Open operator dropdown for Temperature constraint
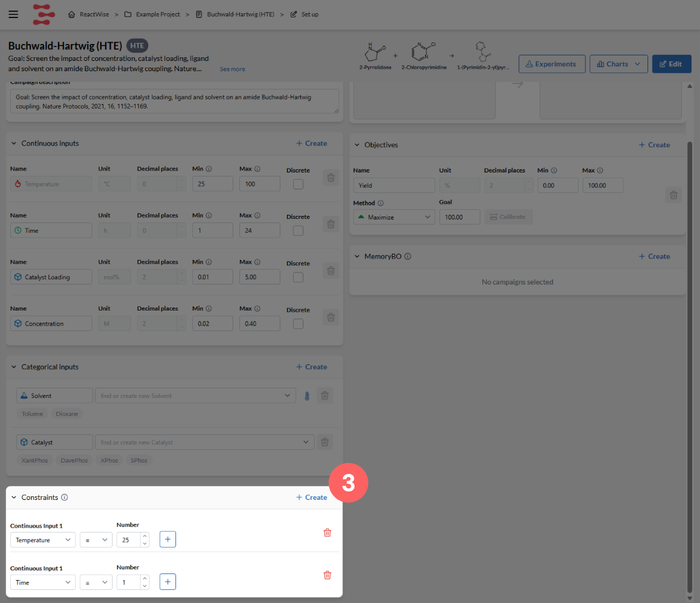 tap(96, 540)
